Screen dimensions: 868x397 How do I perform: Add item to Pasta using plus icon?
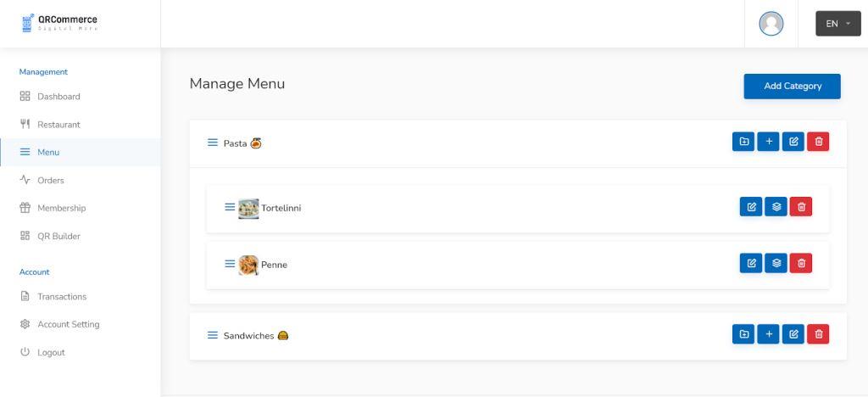[768, 142]
